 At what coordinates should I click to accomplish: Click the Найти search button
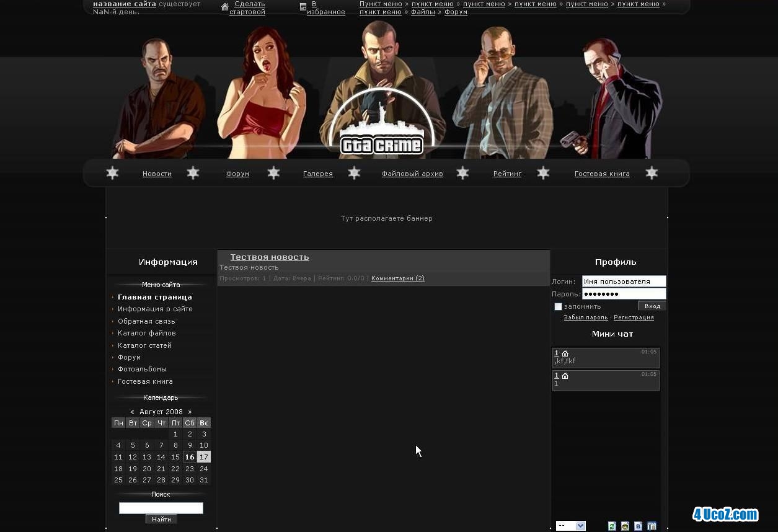pos(161,519)
